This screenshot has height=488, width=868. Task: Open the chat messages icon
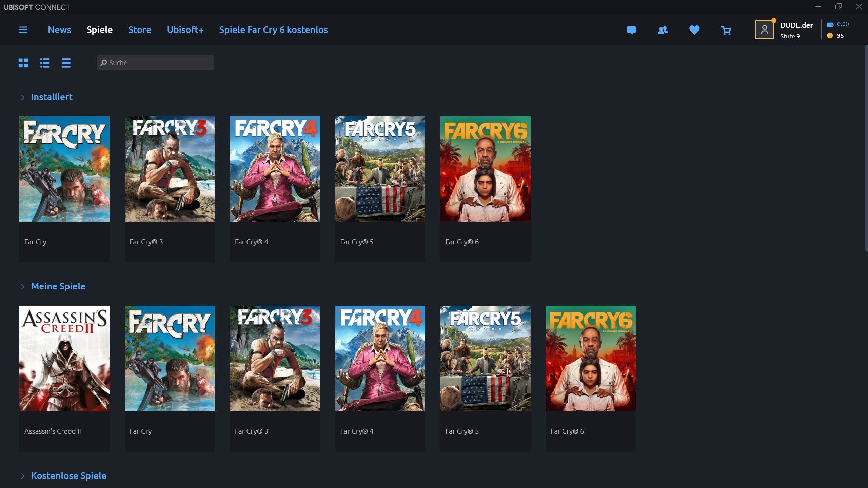[631, 30]
